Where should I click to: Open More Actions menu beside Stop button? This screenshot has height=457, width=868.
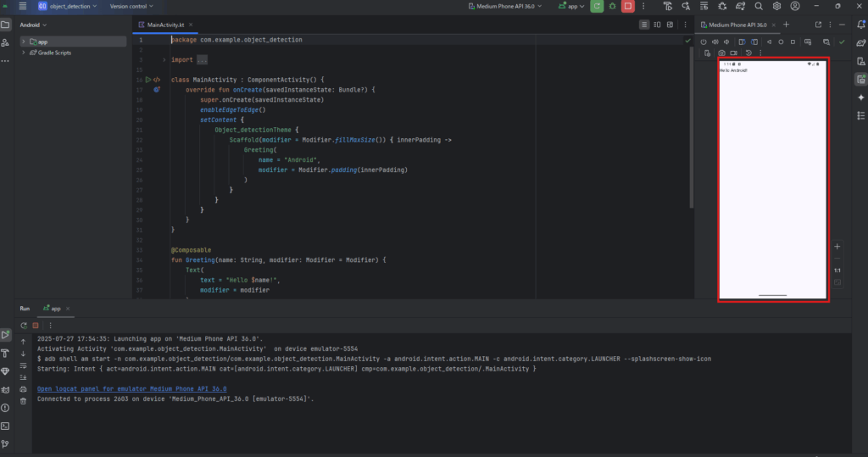tap(643, 6)
